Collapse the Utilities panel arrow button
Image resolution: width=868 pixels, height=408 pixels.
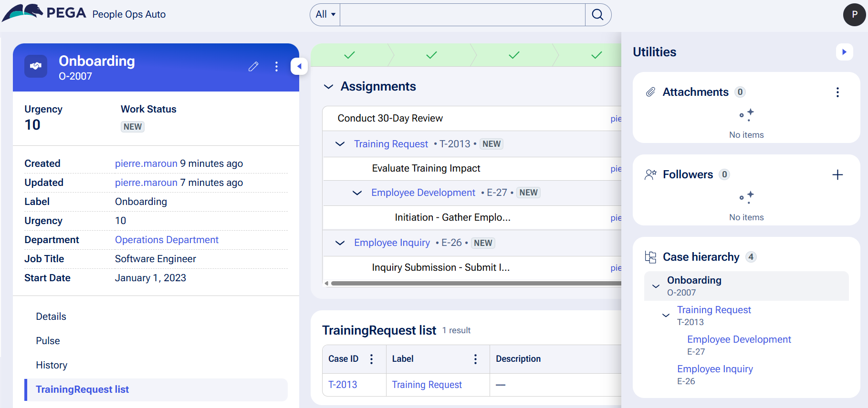pyautogui.click(x=844, y=52)
